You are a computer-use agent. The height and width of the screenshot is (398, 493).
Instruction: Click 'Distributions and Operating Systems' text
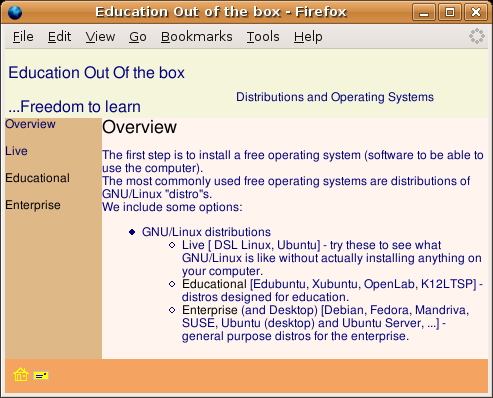335,97
